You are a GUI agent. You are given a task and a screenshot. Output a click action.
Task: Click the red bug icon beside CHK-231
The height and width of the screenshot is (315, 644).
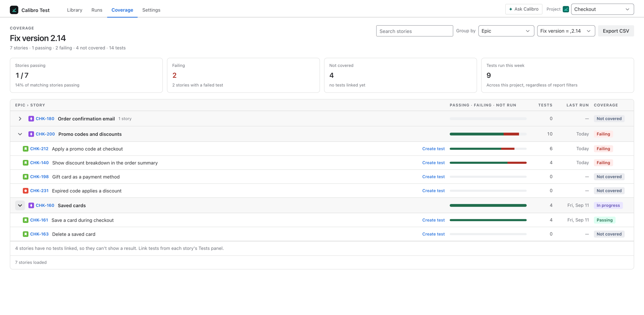26,191
